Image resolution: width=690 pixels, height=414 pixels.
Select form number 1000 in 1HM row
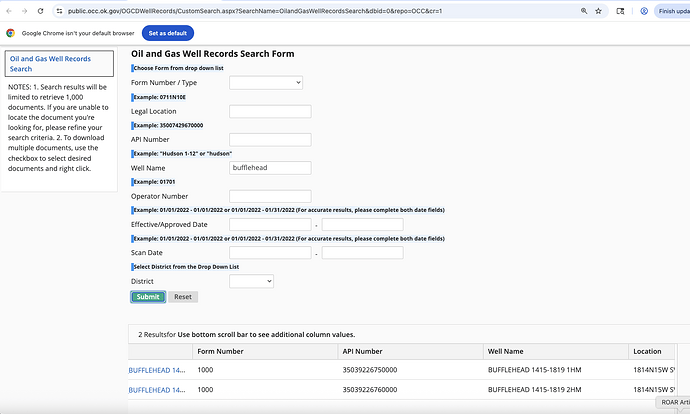click(x=205, y=370)
